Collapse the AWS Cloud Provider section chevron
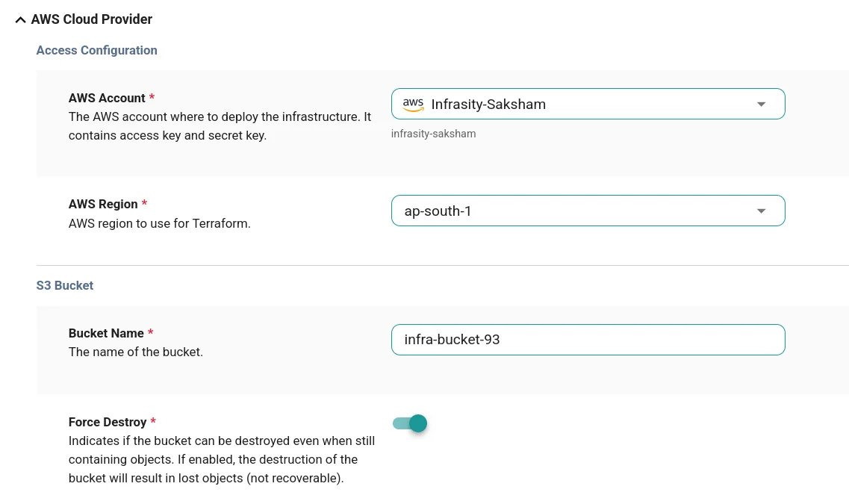The height and width of the screenshot is (504, 849). [x=20, y=20]
